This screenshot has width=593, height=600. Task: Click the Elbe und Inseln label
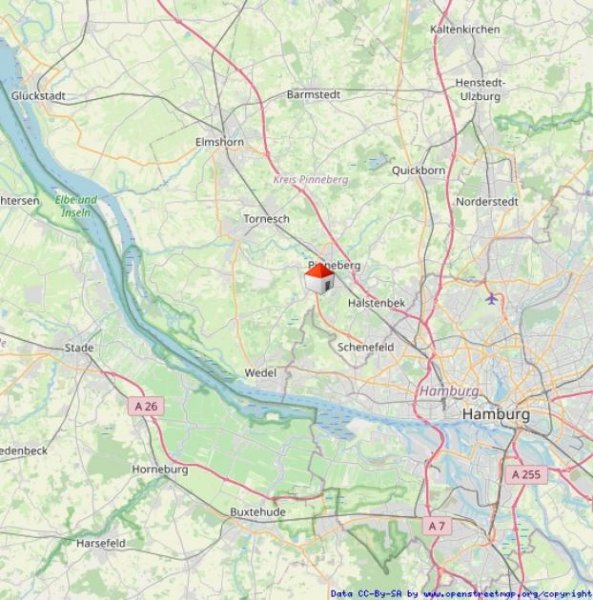pos(76,206)
